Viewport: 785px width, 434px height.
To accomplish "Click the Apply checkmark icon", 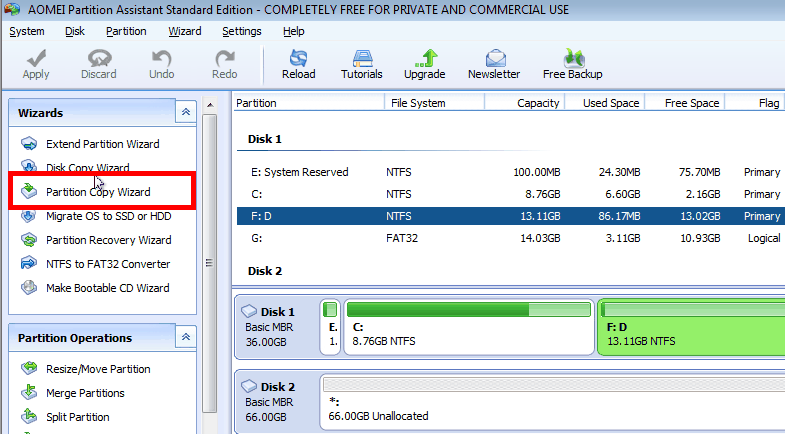I will coord(36,58).
